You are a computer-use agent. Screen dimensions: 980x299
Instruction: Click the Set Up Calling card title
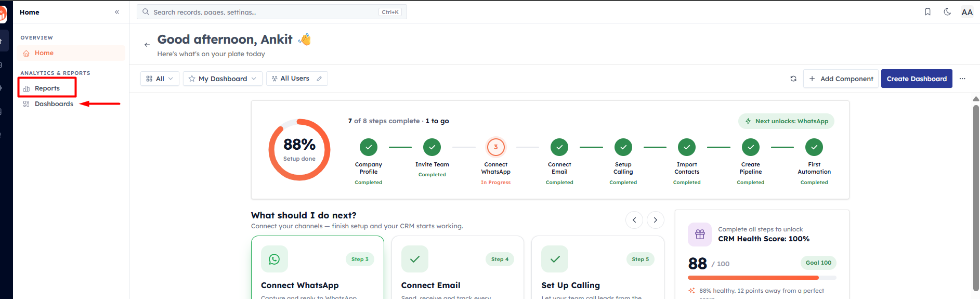coord(570,285)
